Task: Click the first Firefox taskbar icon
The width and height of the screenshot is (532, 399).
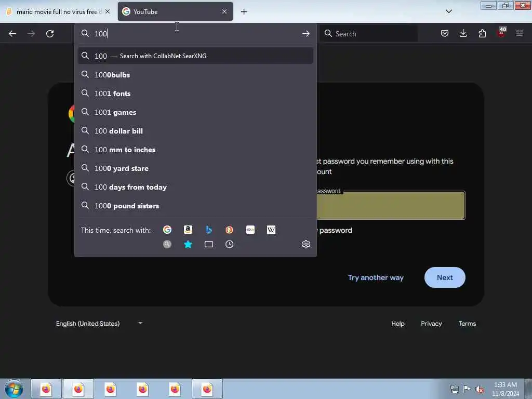Action: tap(46, 389)
